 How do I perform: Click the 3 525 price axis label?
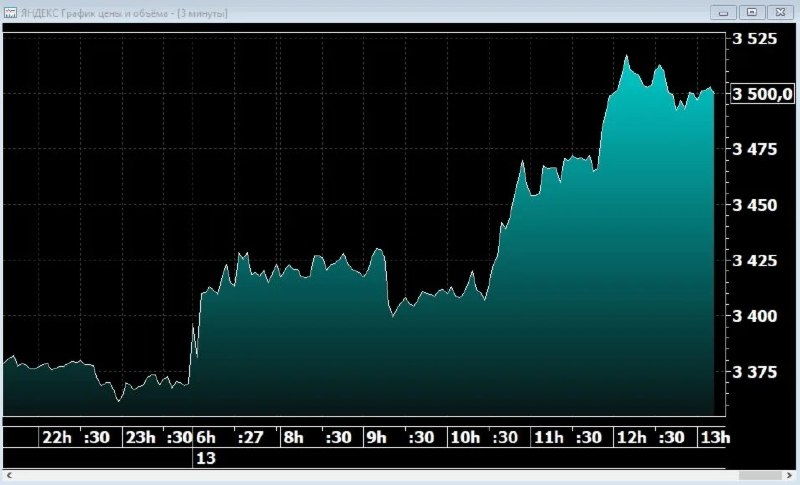tap(755, 38)
